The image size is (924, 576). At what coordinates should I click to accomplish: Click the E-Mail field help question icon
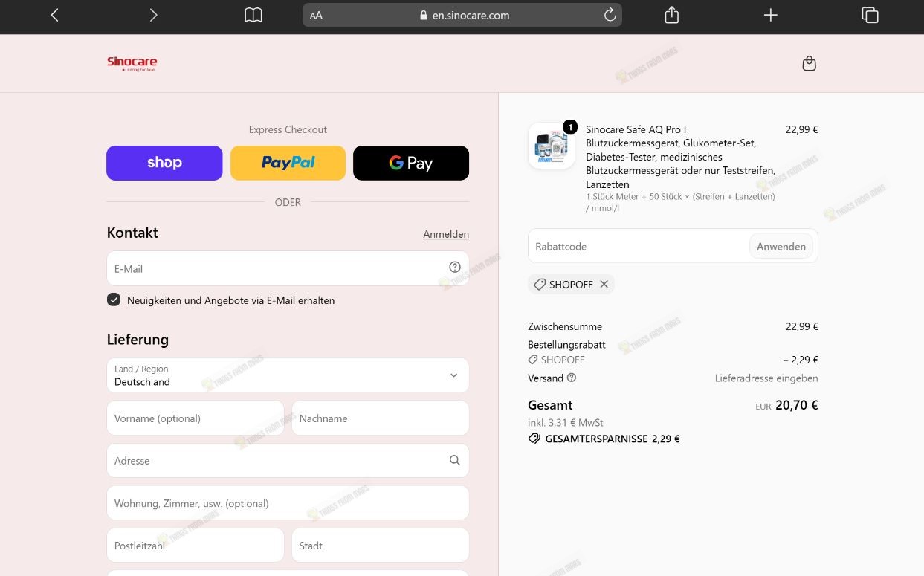coord(455,268)
